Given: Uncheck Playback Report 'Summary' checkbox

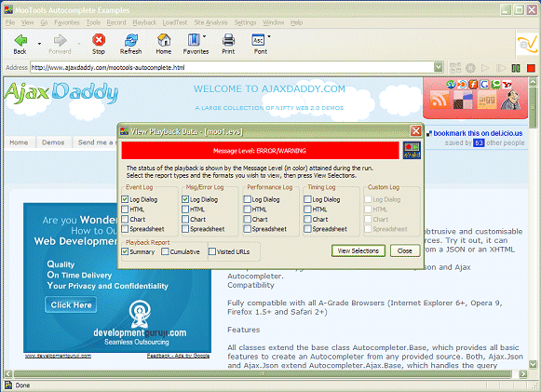Looking at the screenshot, I should (125, 251).
